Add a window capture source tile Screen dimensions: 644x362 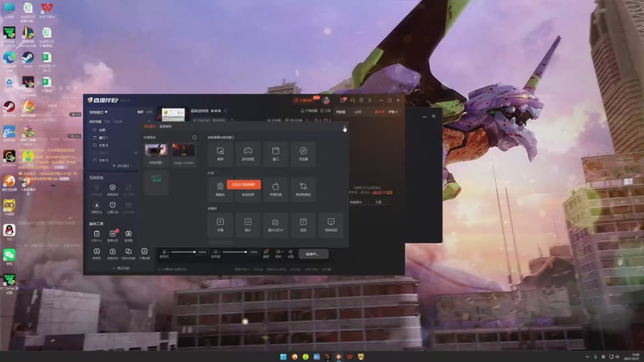point(275,154)
